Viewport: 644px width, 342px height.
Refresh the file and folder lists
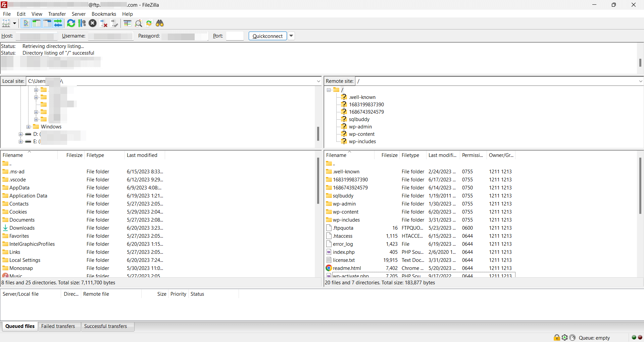tap(71, 23)
